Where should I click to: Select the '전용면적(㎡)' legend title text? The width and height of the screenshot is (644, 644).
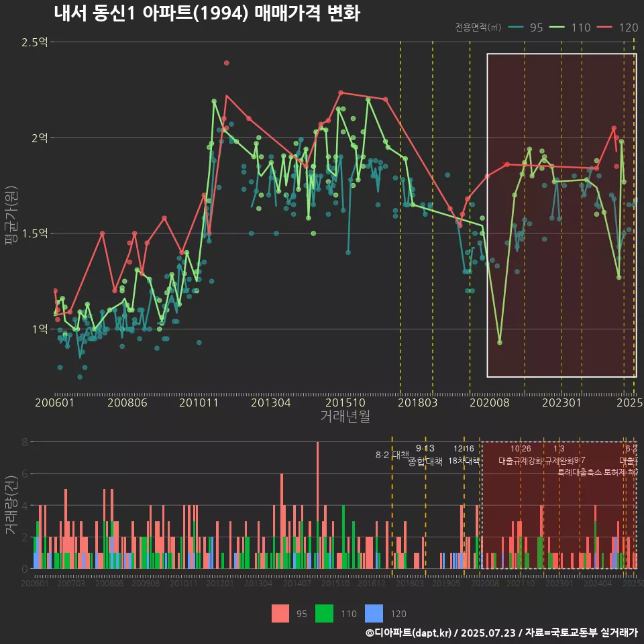point(478,27)
